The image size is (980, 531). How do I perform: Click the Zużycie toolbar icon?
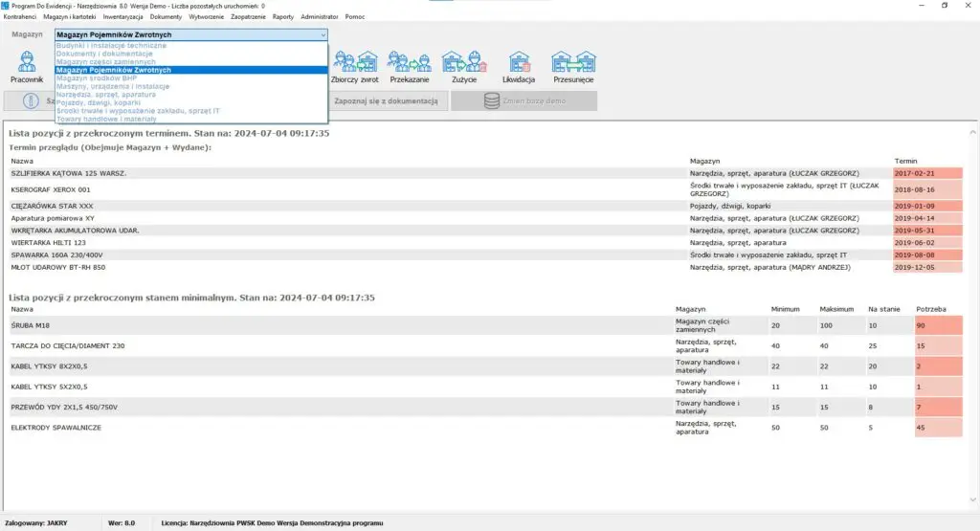(464, 63)
